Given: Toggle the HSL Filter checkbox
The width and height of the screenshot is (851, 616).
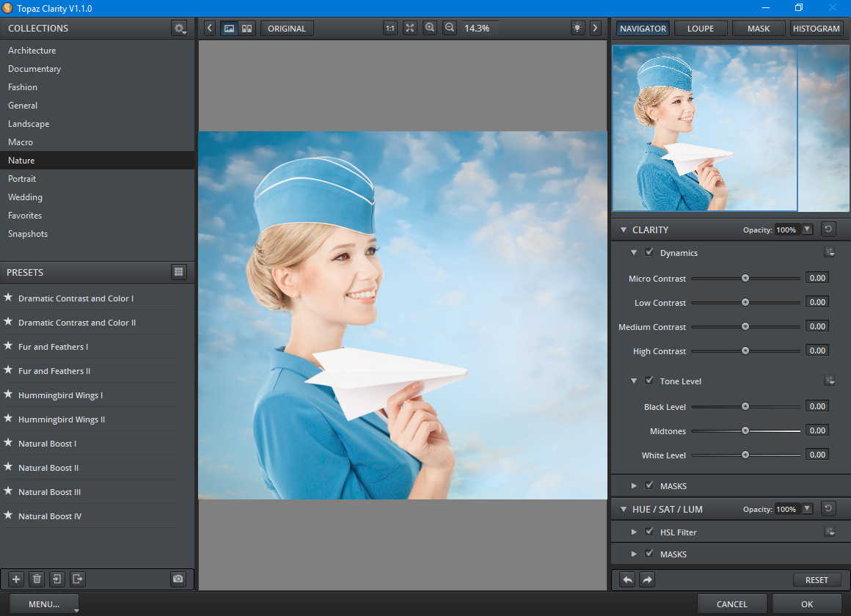Looking at the screenshot, I should click(x=649, y=532).
